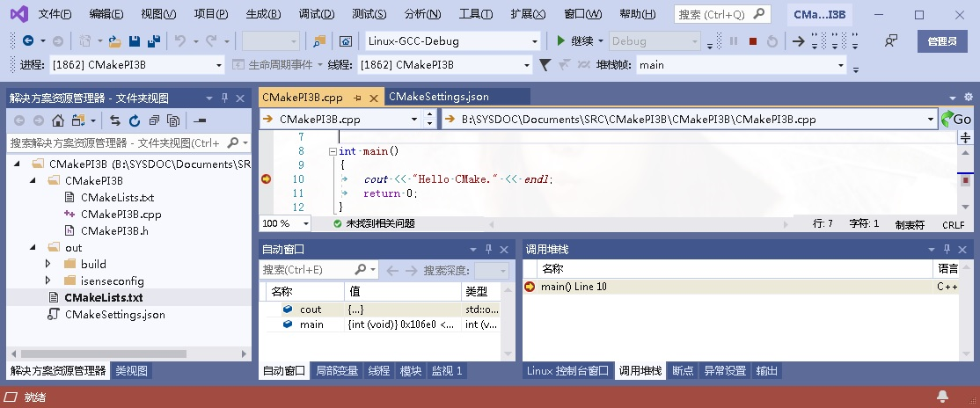Click the breakpoint marker on line 10

[267, 179]
